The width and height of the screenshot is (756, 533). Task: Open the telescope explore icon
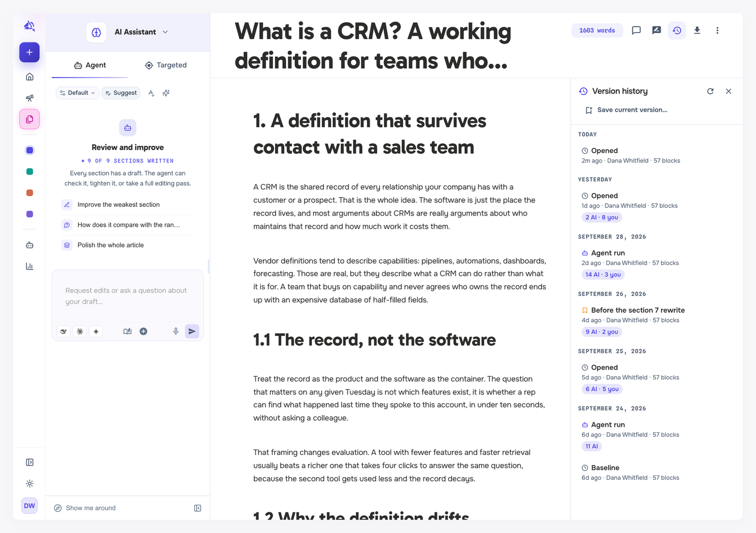click(29, 98)
